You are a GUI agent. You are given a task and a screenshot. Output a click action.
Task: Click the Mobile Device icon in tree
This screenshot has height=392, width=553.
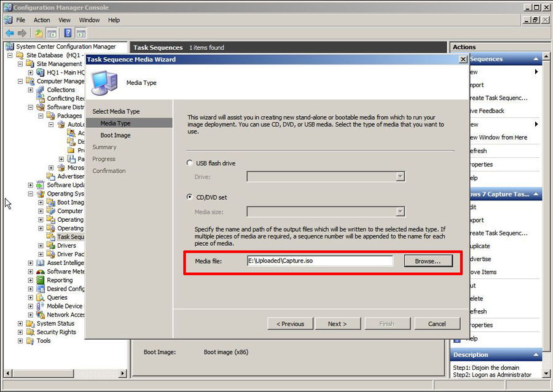tap(41, 307)
